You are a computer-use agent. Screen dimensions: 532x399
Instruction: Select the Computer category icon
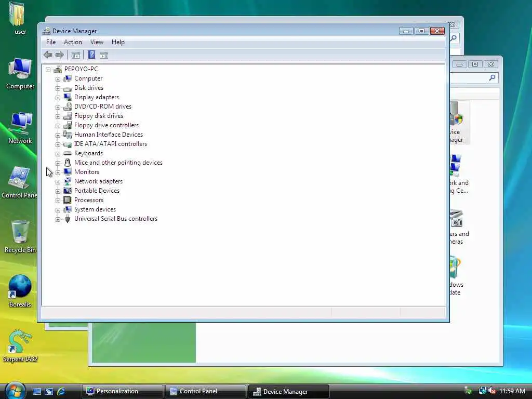[68, 78]
